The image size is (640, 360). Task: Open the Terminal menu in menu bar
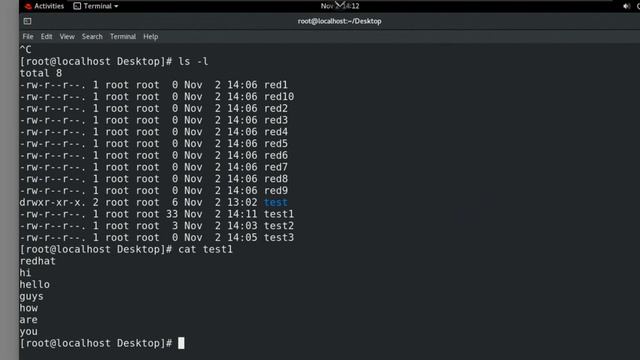coord(123,37)
